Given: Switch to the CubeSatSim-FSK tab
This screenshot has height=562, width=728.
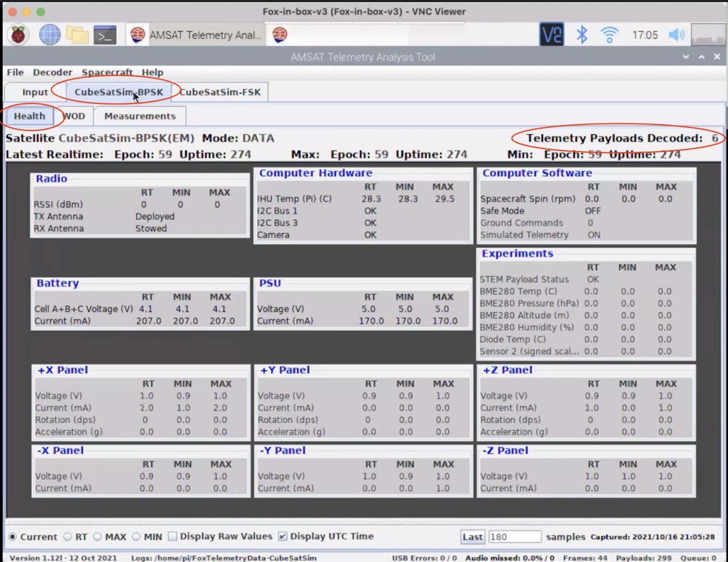Looking at the screenshot, I should [x=220, y=92].
